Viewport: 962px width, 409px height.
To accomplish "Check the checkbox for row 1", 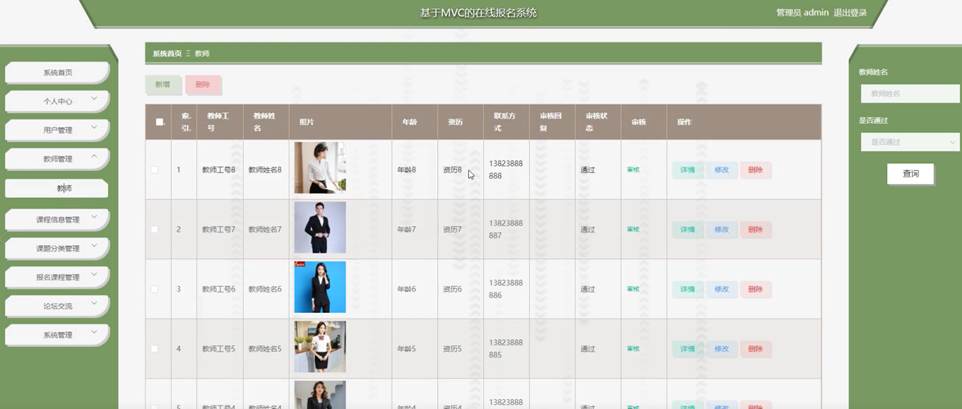I will (x=155, y=170).
